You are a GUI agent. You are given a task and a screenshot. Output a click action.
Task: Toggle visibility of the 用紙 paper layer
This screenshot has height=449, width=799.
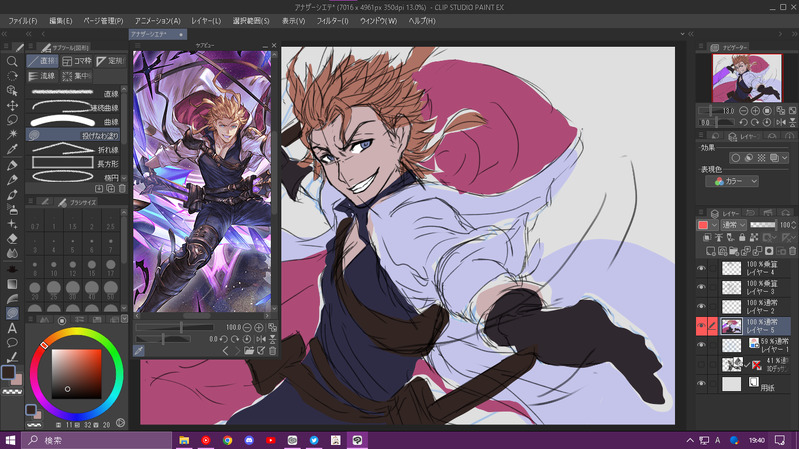tap(701, 383)
